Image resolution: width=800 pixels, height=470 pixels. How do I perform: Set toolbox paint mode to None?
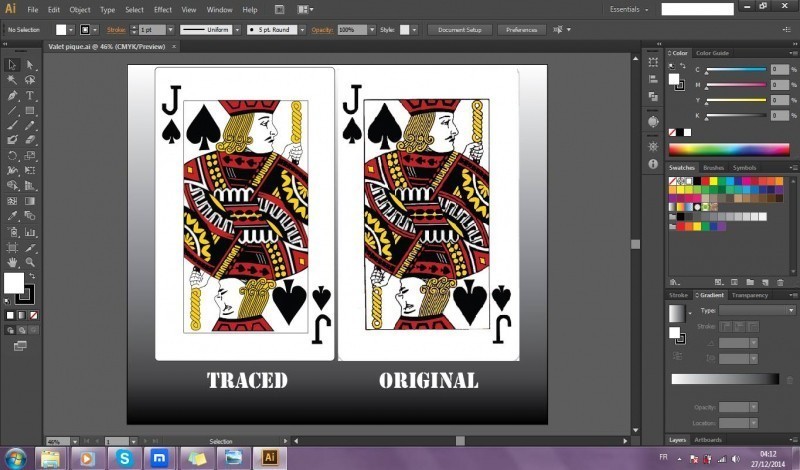(x=33, y=315)
